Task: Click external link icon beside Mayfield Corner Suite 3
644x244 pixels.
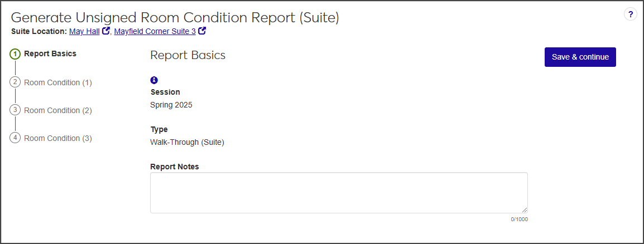Action: click(202, 31)
